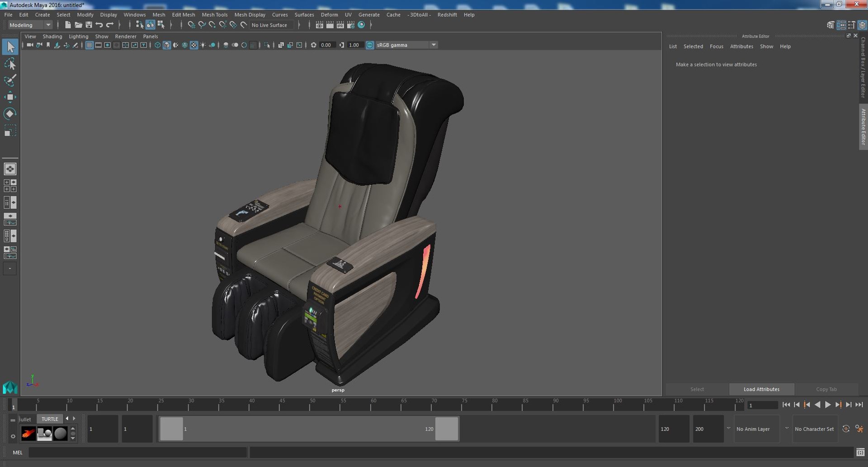This screenshot has height=467, width=868.
Task: Switch to the TURTLE shelf tab
Action: click(50, 419)
